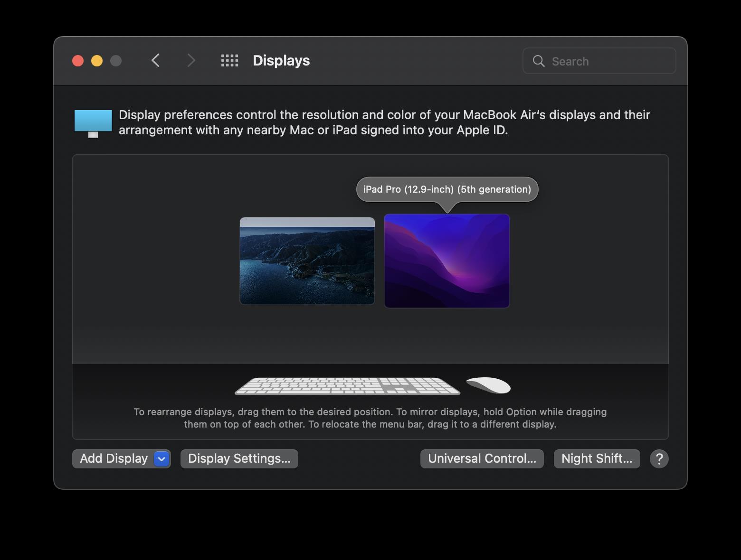The height and width of the screenshot is (560, 741).
Task: Select the MacBook Air display thumbnail
Action: (x=307, y=266)
